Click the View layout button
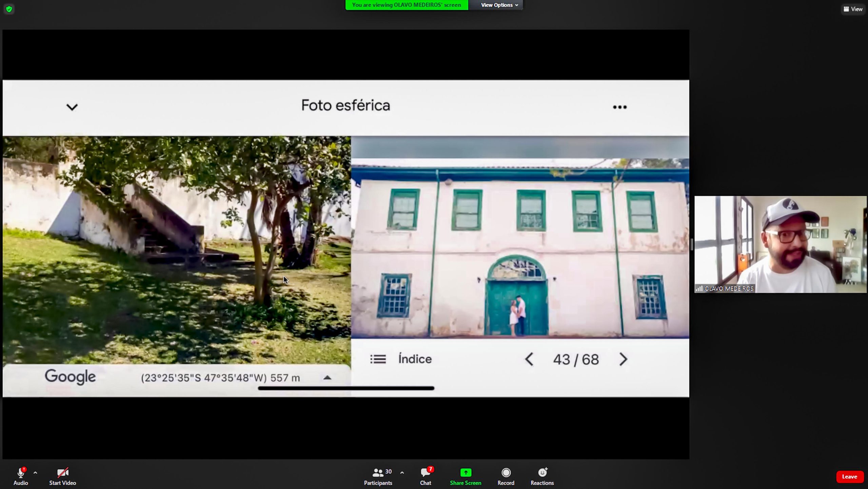The height and width of the screenshot is (489, 868). [853, 9]
